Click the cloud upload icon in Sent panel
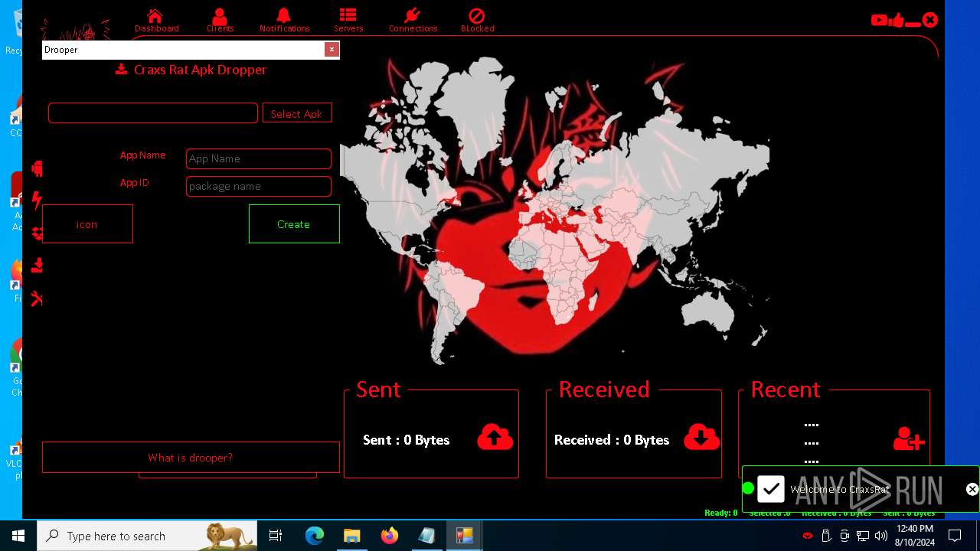 495,436
